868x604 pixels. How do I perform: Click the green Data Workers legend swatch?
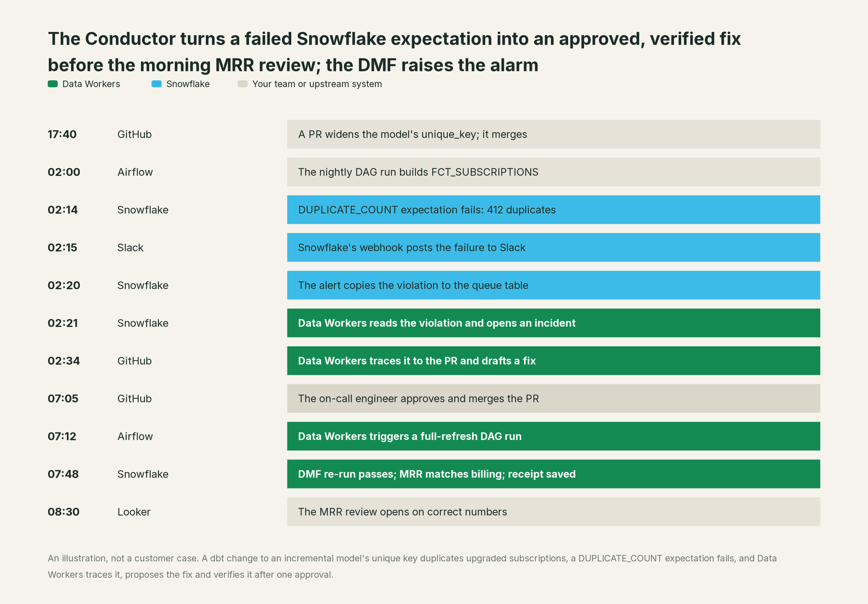click(53, 84)
